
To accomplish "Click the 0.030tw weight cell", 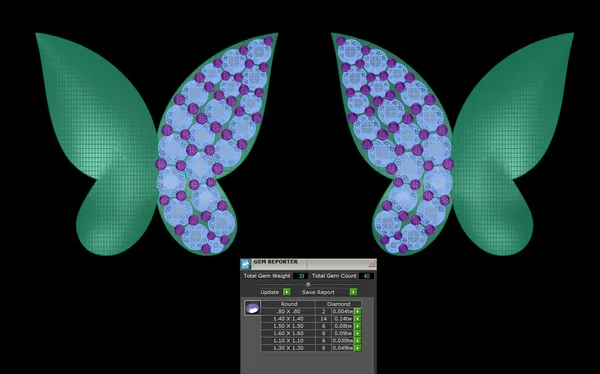I will (342, 340).
